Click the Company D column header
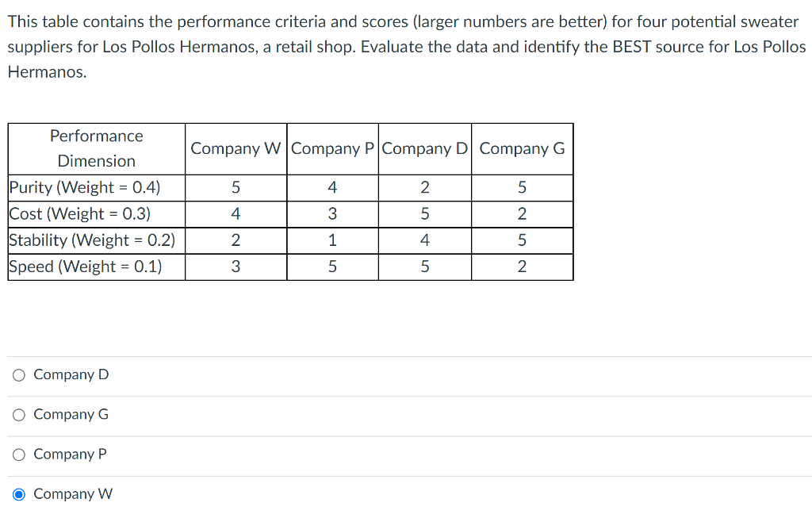 click(x=425, y=148)
